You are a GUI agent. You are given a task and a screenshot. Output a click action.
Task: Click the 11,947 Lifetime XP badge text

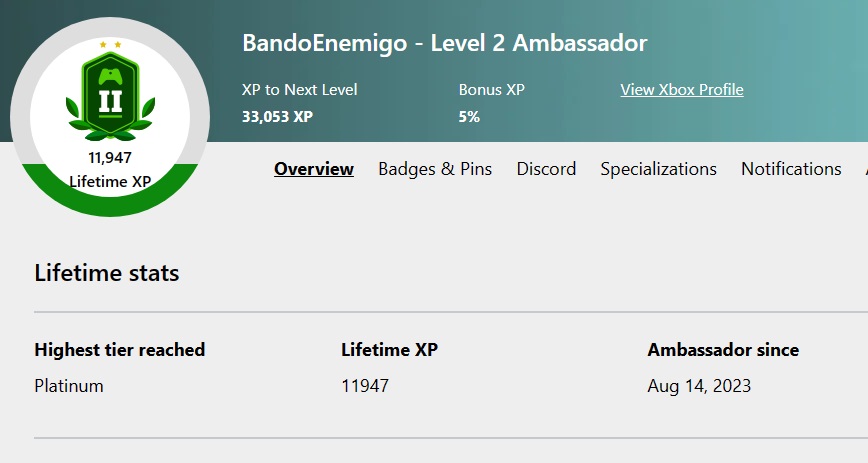(x=110, y=169)
